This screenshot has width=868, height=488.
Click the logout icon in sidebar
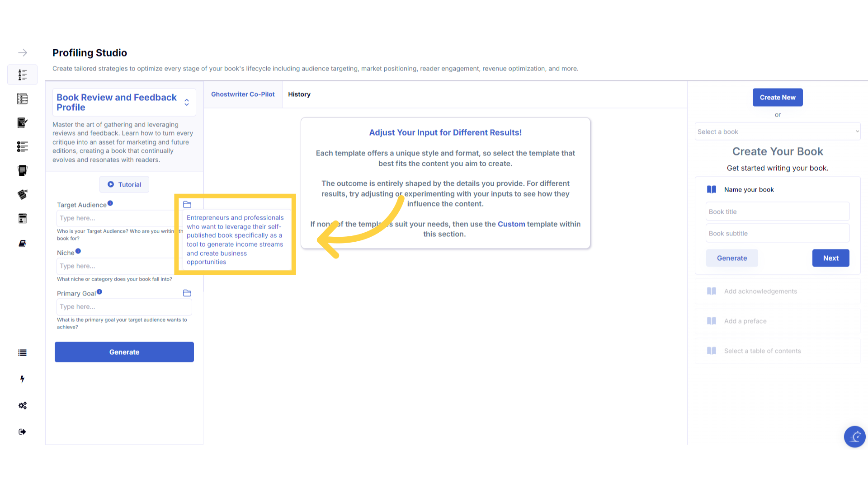[x=22, y=432]
